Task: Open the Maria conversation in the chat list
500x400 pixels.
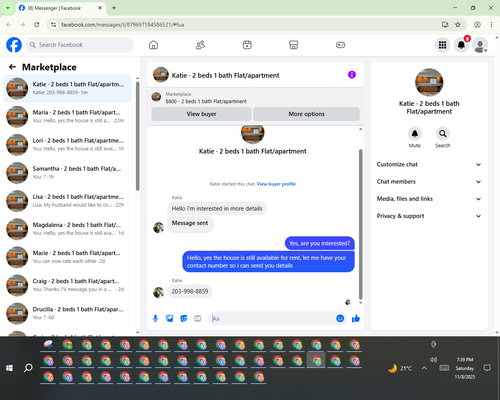Action: point(67,117)
